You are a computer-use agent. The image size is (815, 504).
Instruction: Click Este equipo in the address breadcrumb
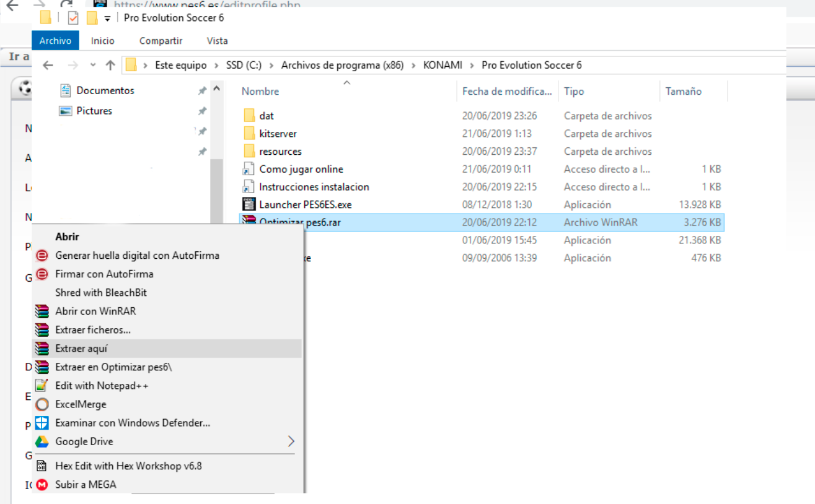(181, 65)
